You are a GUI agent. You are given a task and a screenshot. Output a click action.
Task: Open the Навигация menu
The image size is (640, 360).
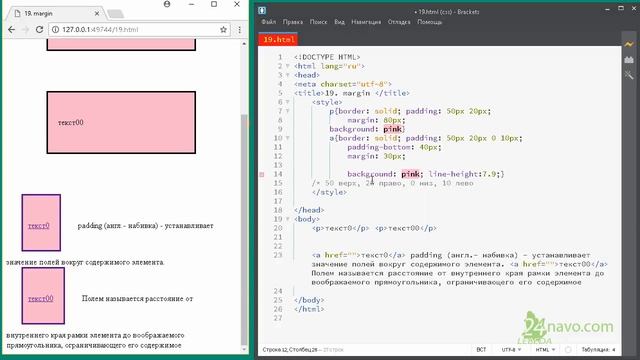(x=366, y=22)
